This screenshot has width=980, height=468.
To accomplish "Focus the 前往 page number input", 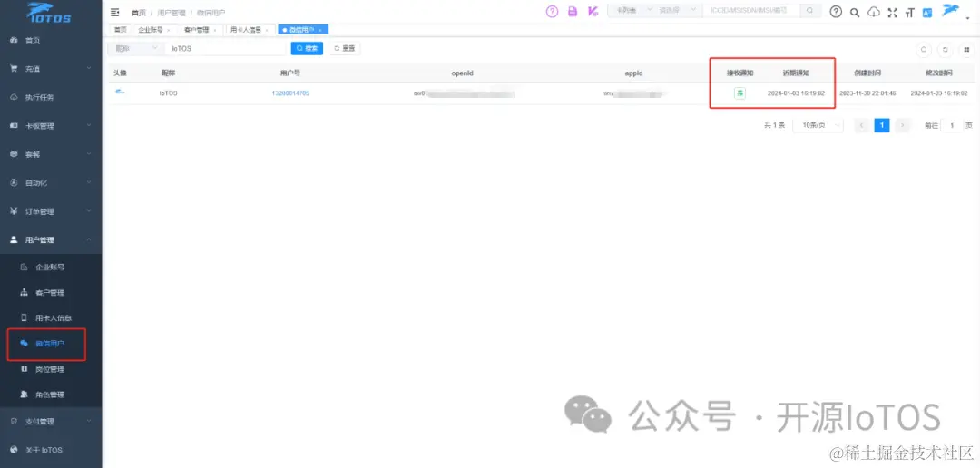I will tap(952, 125).
